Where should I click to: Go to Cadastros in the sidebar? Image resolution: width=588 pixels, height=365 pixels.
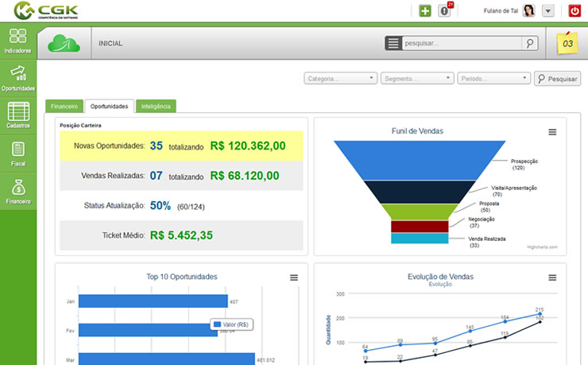tap(17, 115)
